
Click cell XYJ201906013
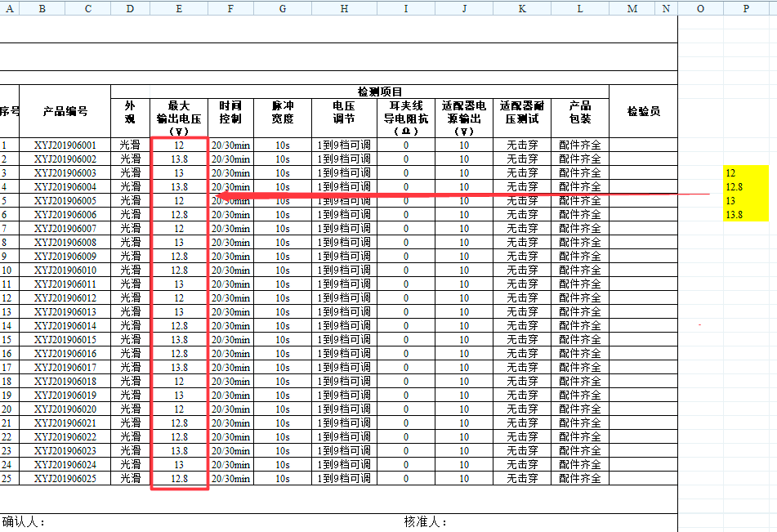(65, 312)
